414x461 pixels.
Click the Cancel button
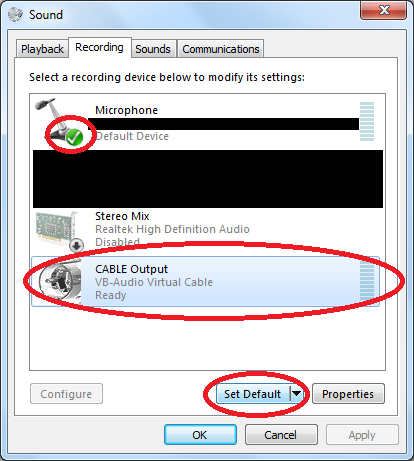[281, 435]
